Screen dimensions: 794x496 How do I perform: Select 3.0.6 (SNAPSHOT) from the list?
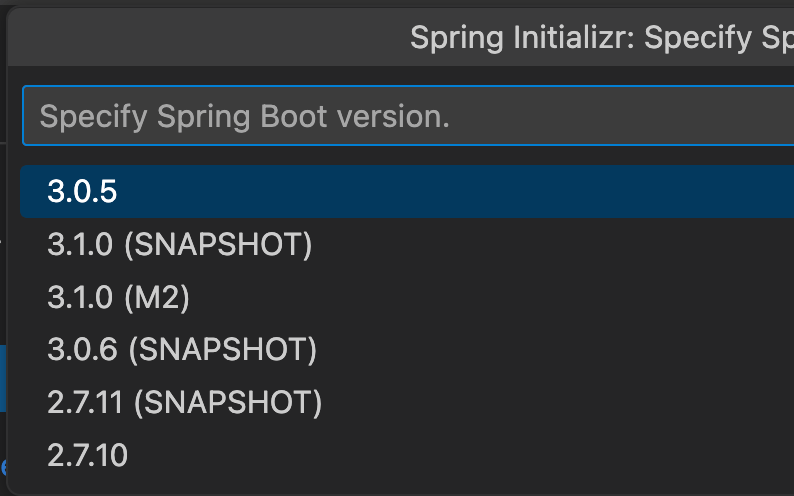coord(407,349)
